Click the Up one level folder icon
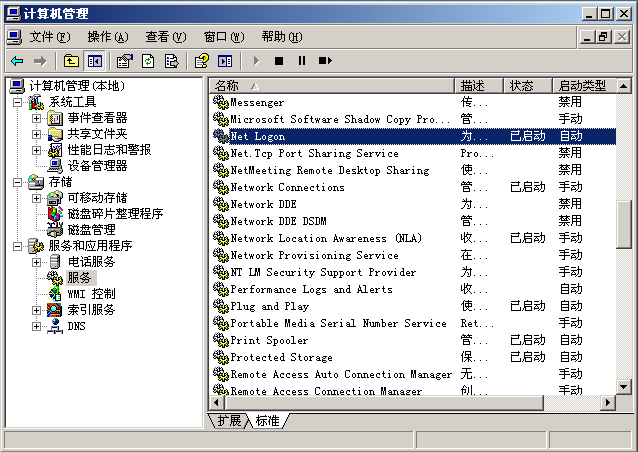 72,61
